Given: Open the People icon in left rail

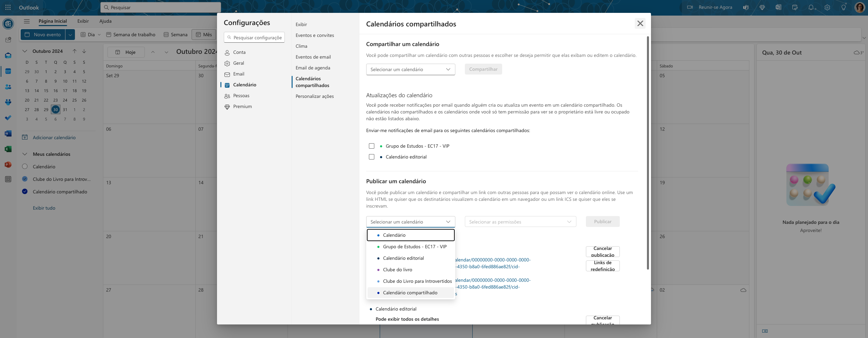Looking at the screenshot, I should [x=8, y=87].
